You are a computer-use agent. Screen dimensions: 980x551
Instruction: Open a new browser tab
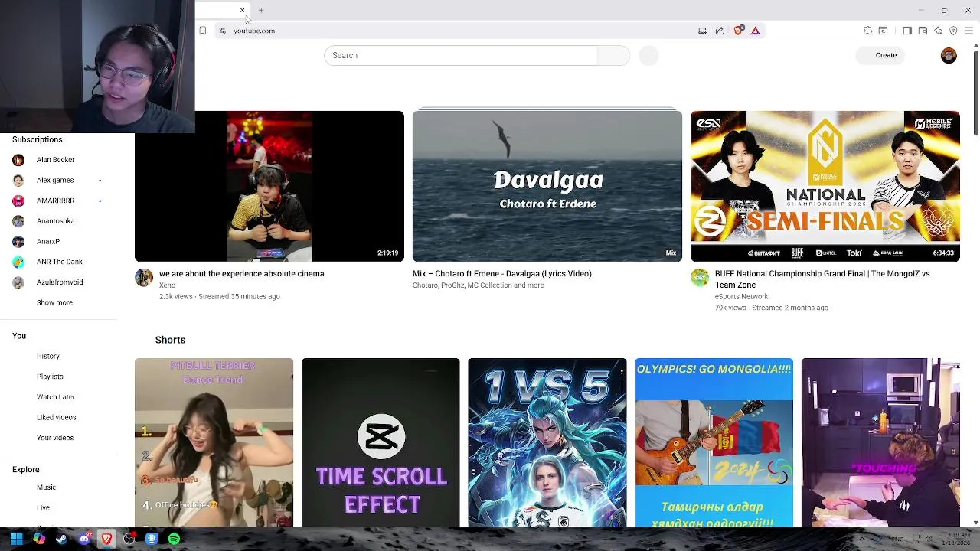tap(261, 11)
